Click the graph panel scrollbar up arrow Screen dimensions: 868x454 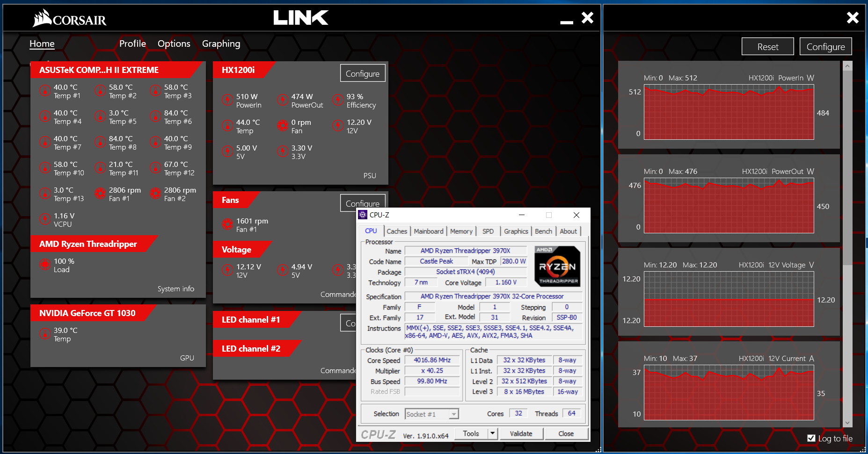tap(847, 66)
